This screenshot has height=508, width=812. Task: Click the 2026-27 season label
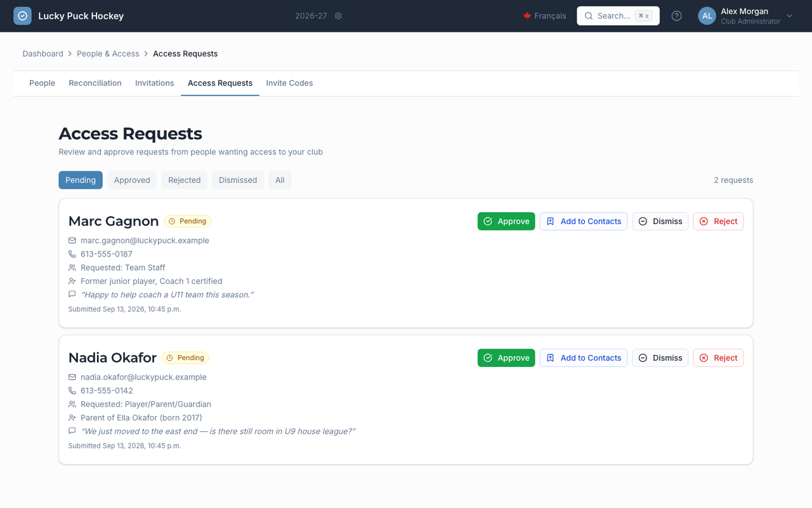click(311, 16)
